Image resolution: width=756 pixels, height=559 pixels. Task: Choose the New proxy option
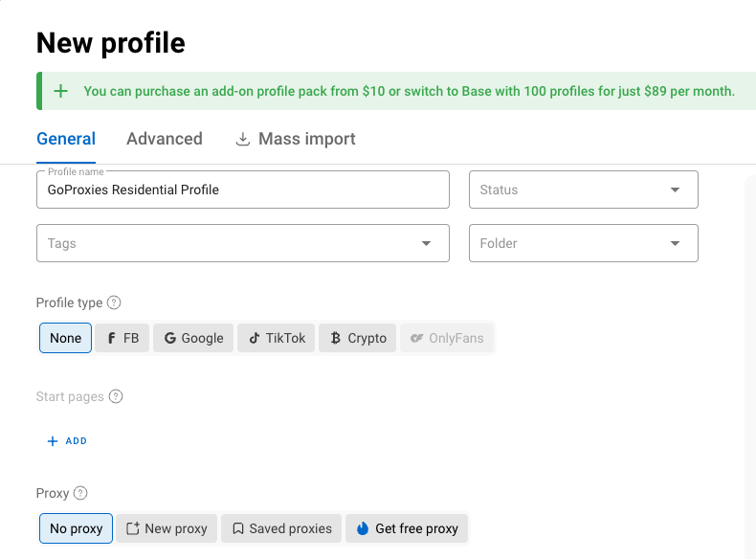pos(167,528)
